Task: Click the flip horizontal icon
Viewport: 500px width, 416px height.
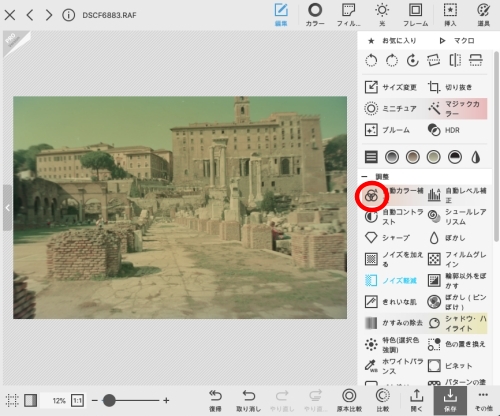Action: [x=455, y=60]
